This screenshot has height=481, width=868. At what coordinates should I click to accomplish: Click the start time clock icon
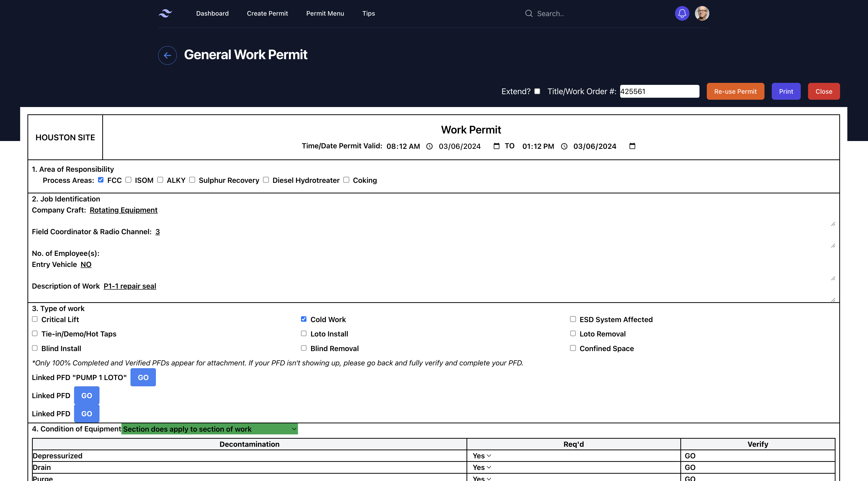click(x=429, y=147)
